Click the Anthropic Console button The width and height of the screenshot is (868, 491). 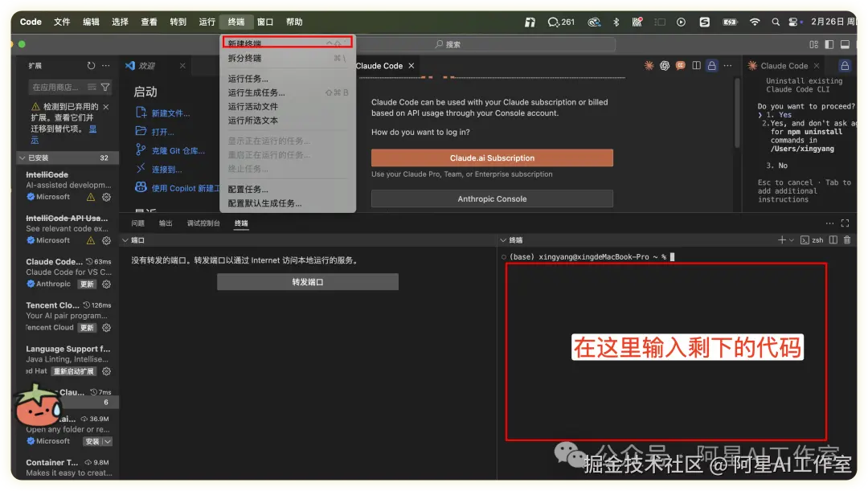(492, 198)
